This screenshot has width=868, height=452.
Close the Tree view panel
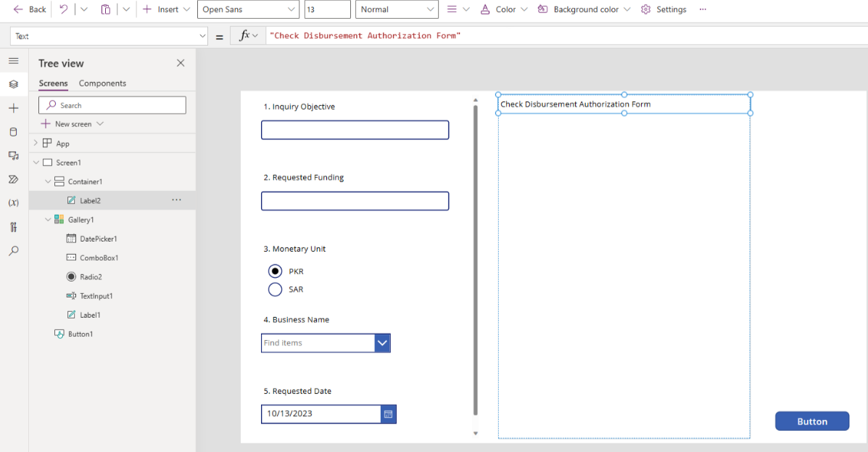pos(181,63)
